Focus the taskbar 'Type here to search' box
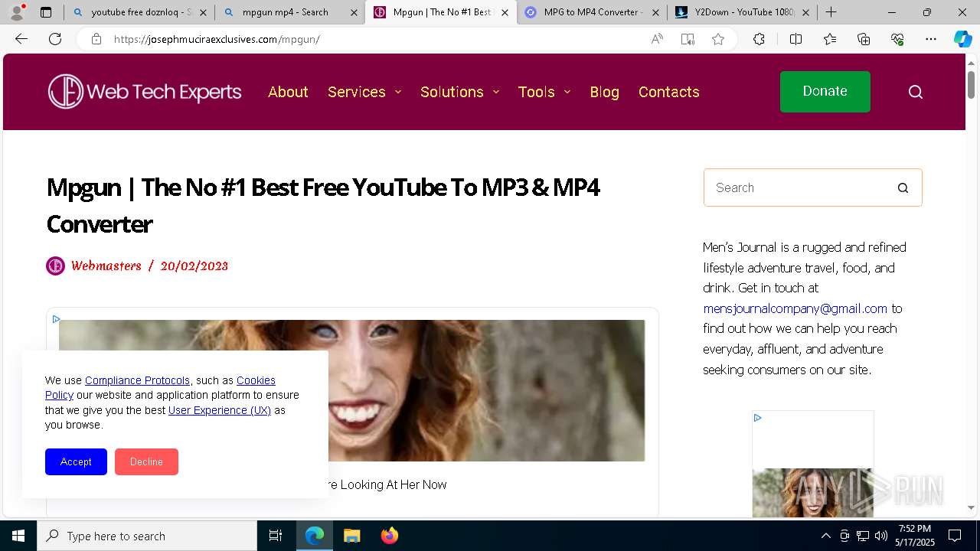This screenshot has height=551, width=980. 147,536
